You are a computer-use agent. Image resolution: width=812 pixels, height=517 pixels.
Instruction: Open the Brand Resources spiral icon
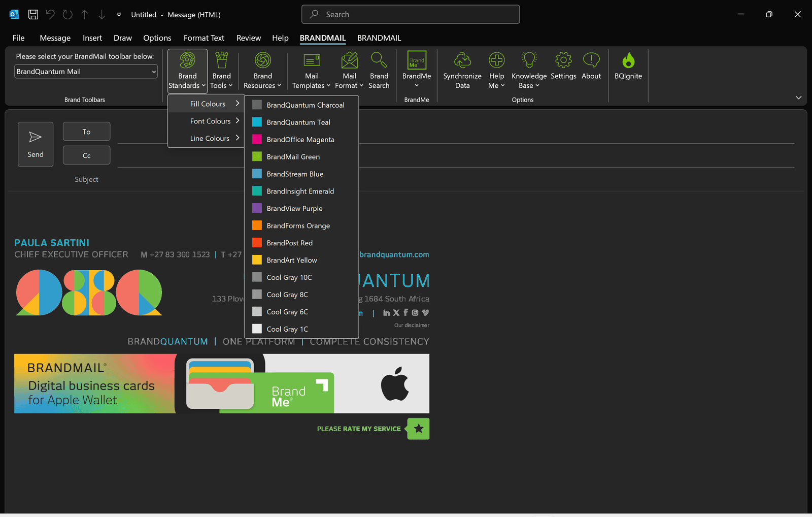pyautogui.click(x=262, y=60)
